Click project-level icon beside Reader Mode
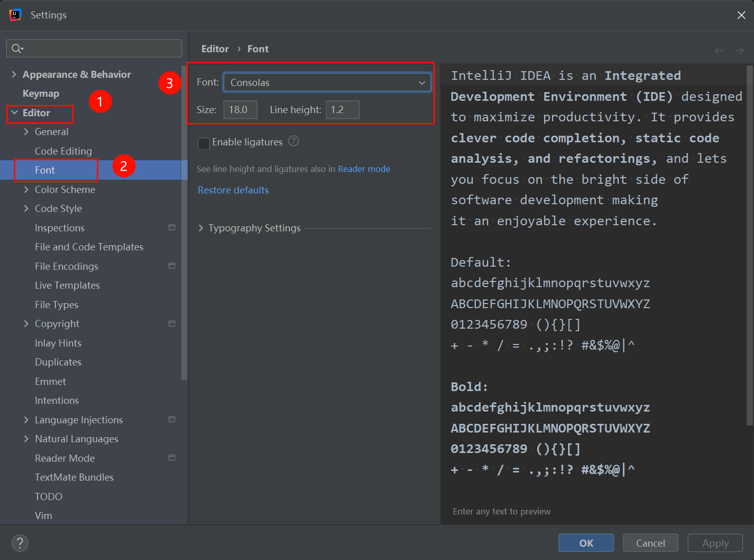 coord(172,458)
